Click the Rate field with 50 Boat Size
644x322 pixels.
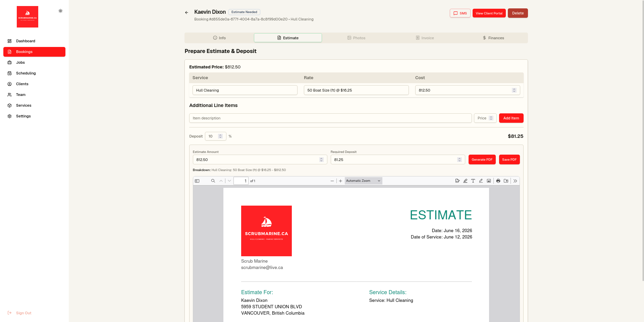(356, 90)
